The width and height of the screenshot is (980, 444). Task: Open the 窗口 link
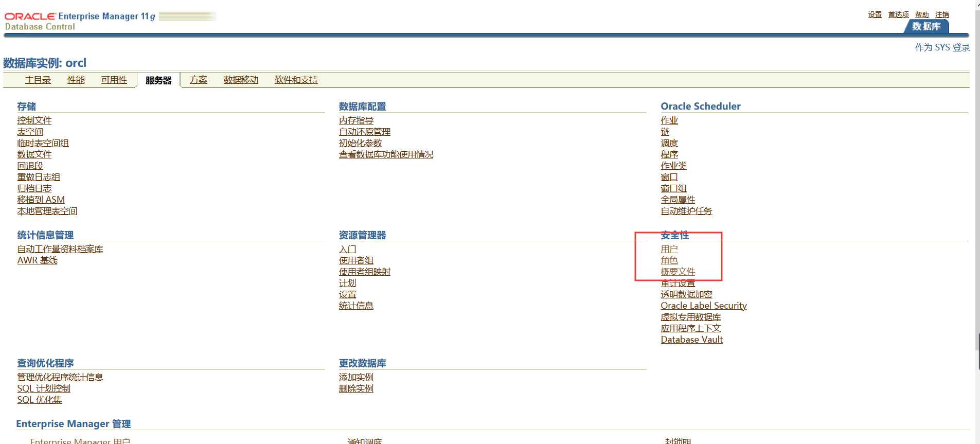click(669, 177)
